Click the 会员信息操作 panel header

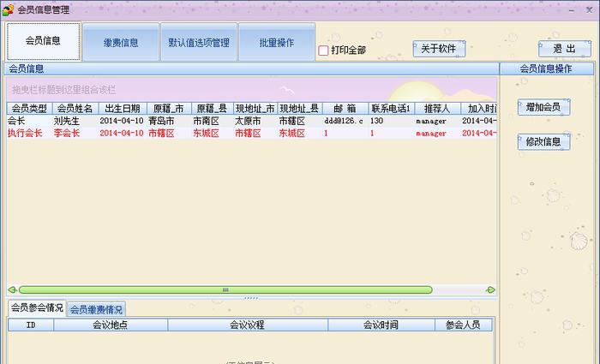546,69
